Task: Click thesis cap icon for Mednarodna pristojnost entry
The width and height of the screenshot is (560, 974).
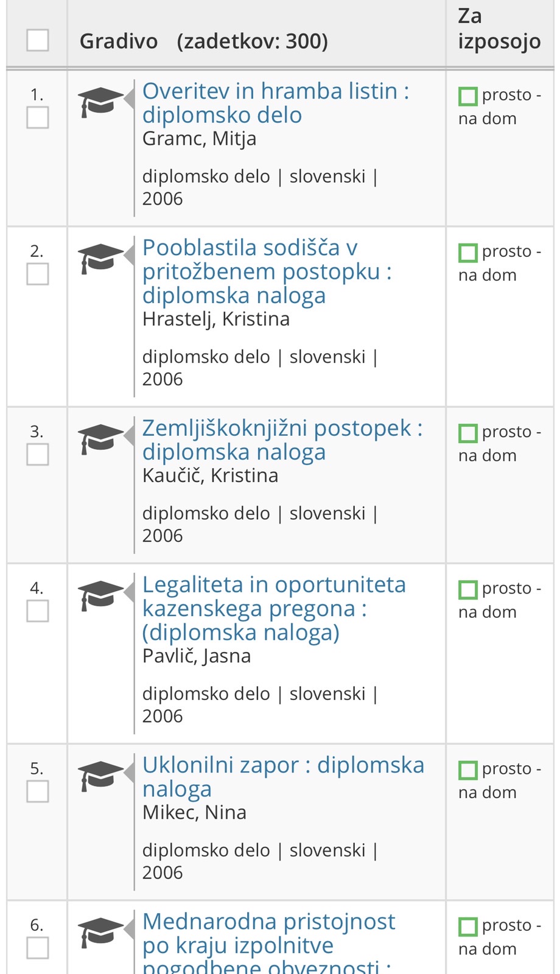Action: 100,932
